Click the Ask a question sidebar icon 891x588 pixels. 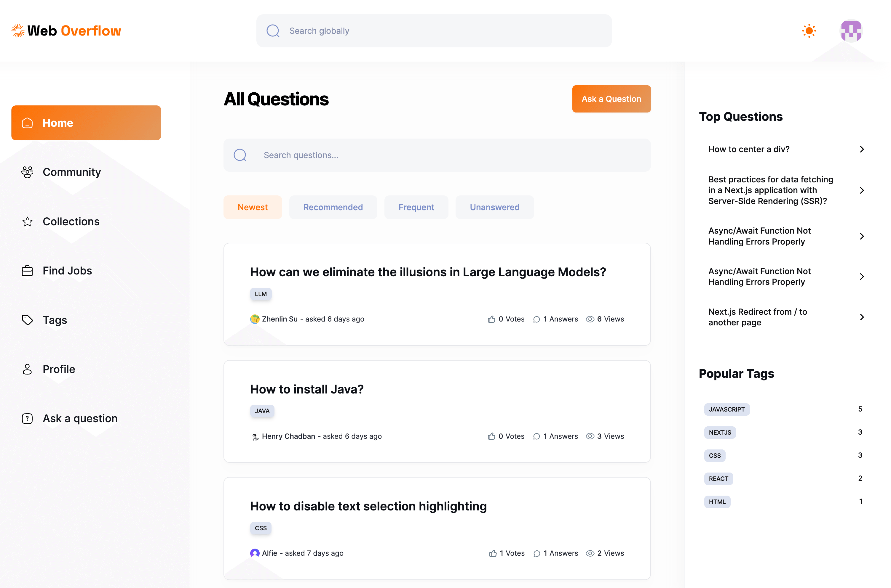coord(27,419)
